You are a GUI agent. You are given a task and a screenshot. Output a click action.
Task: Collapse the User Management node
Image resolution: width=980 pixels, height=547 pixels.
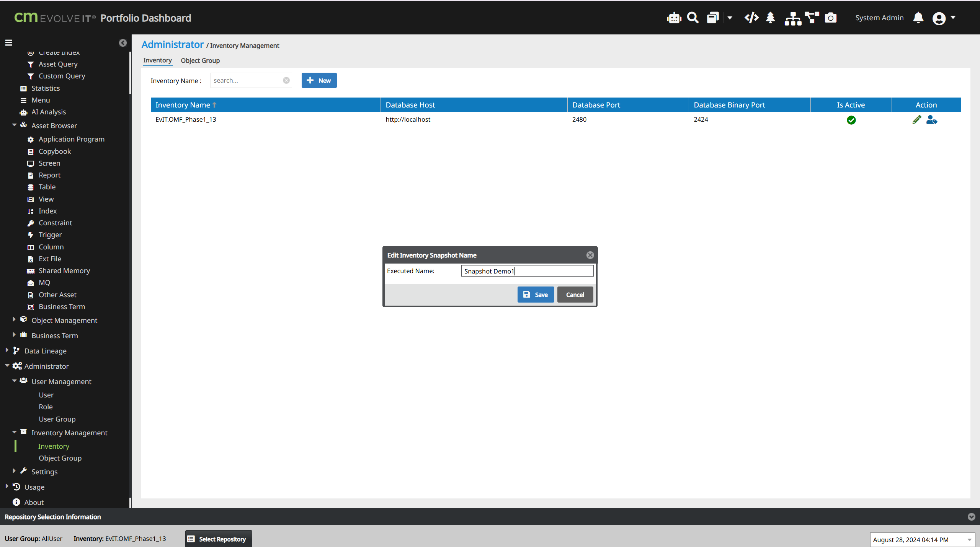click(14, 381)
